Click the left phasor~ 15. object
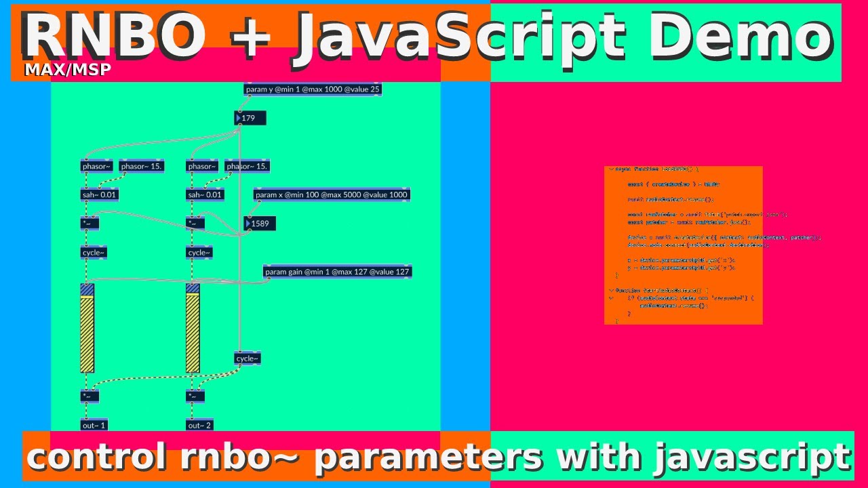This screenshot has height=488, width=868. coord(141,165)
